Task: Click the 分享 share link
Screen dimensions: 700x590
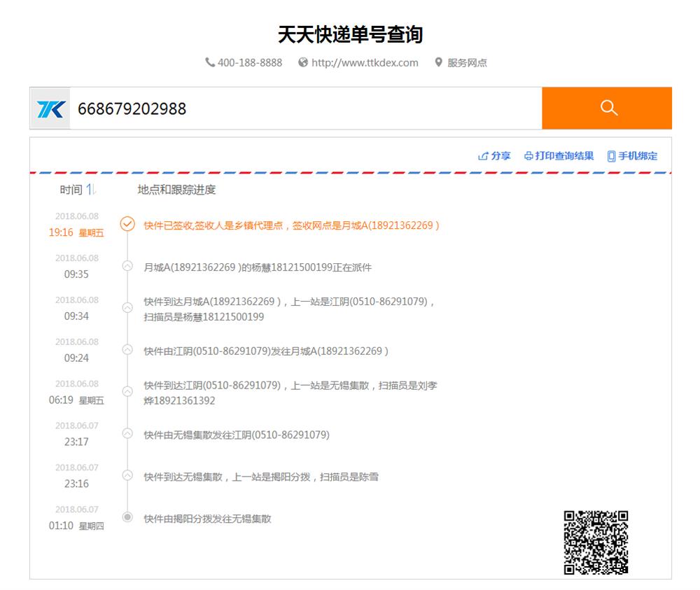Action: pyautogui.click(x=494, y=156)
